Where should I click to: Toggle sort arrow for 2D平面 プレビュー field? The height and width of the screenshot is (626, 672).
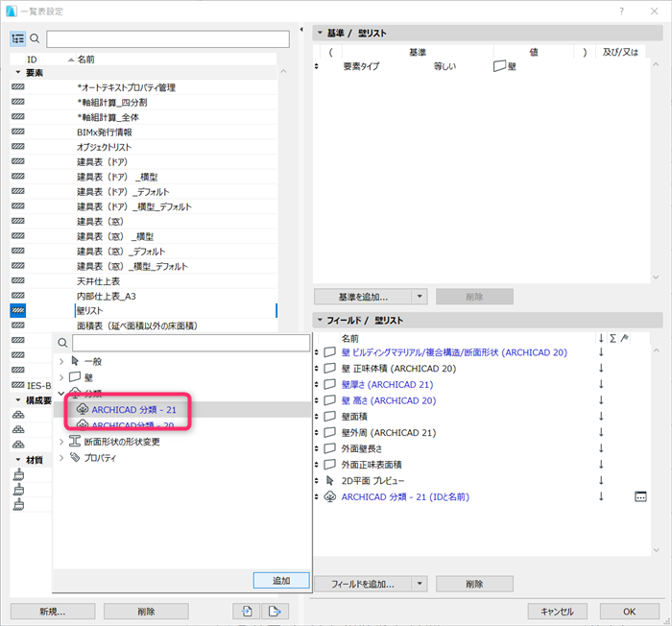click(601, 481)
